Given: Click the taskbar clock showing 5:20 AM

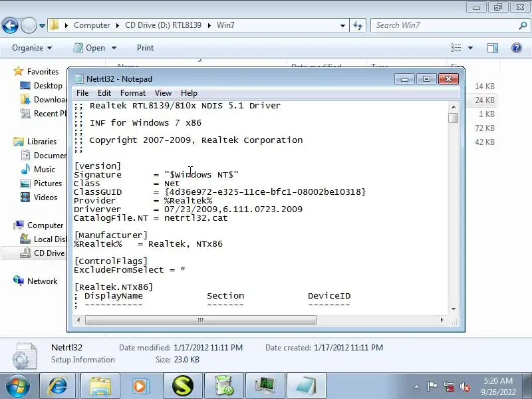Looking at the screenshot, I should 497,386.
